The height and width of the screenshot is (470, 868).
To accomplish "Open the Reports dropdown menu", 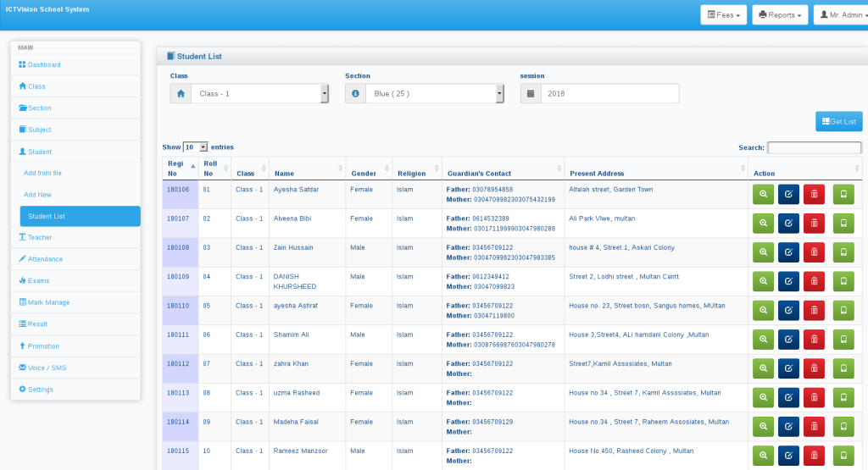I will tap(780, 15).
